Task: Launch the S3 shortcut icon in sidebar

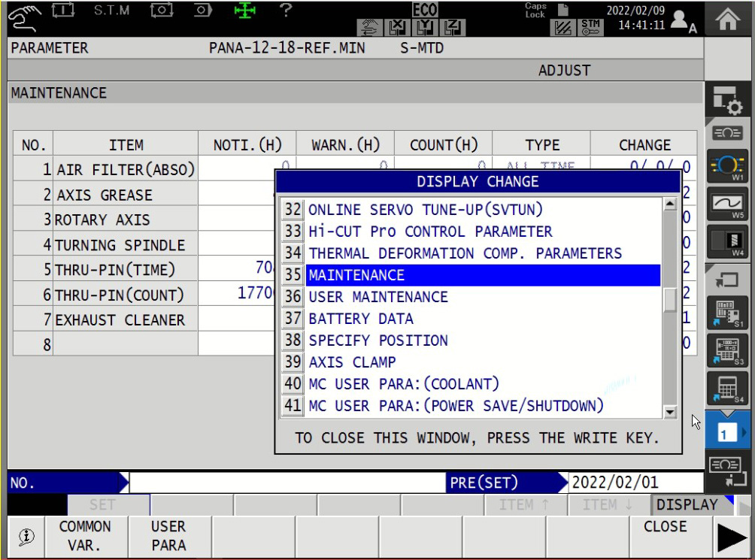Action: click(728, 351)
